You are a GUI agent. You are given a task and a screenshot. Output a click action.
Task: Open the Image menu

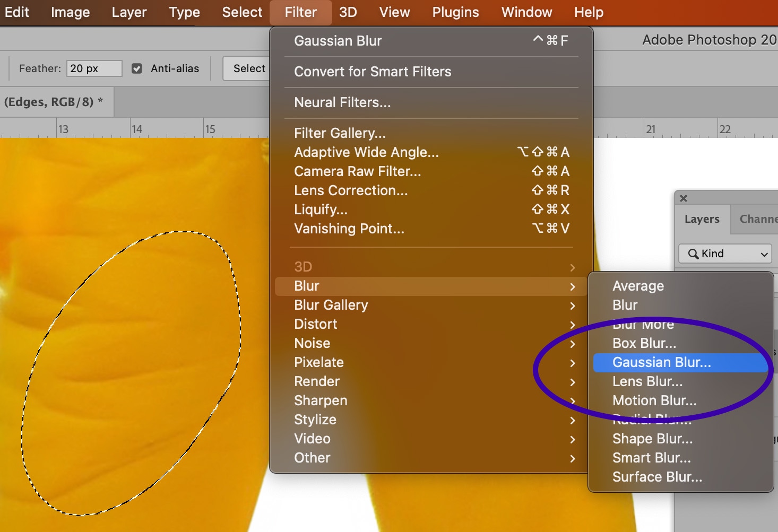70,12
